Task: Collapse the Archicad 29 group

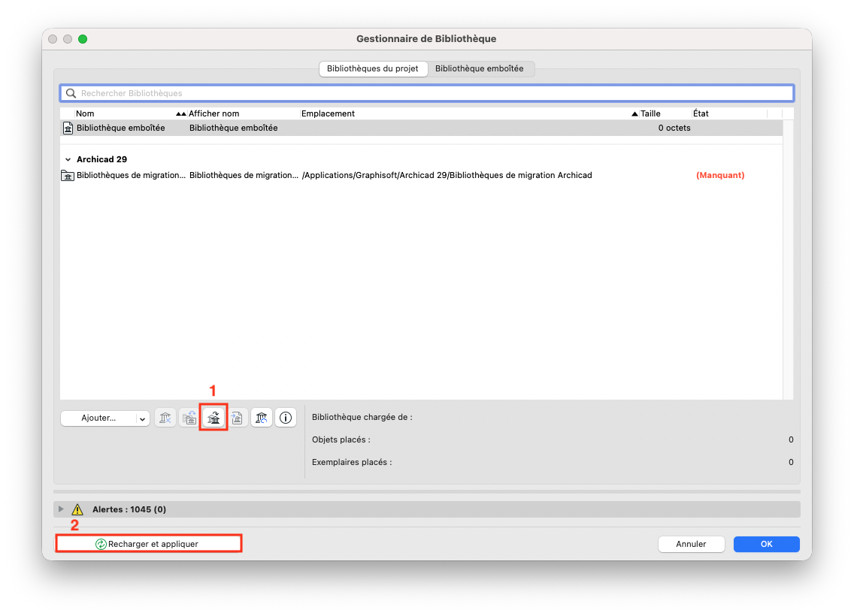Action: pos(68,159)
